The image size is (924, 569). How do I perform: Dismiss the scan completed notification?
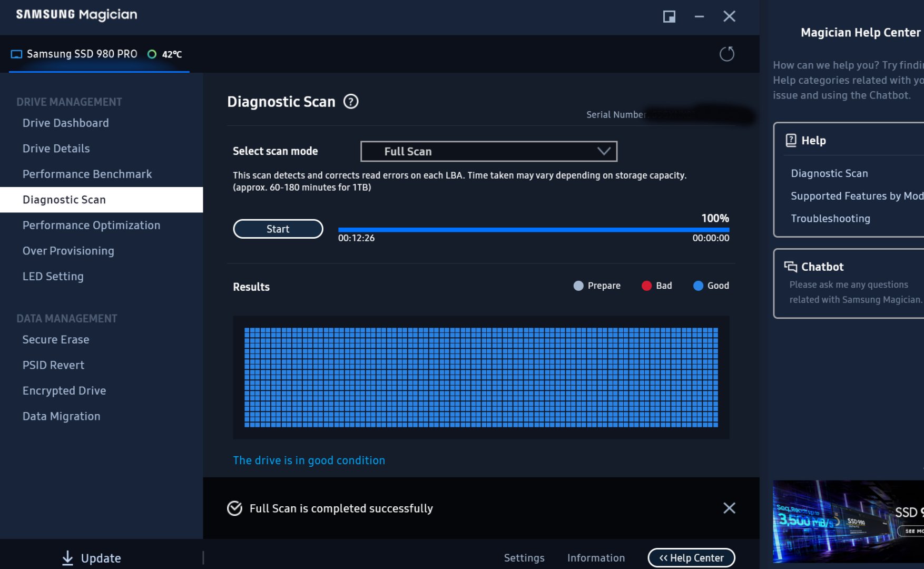pos(729,508)
